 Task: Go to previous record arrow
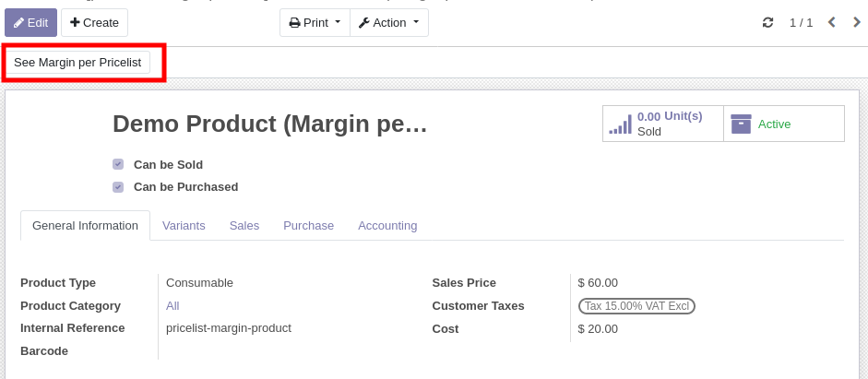tap(831, 22)
